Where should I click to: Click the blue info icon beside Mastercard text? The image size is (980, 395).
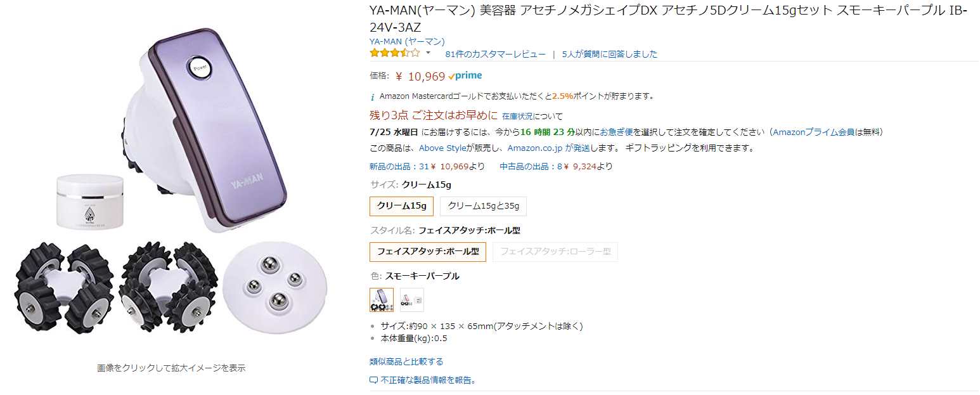coord(373,97)
